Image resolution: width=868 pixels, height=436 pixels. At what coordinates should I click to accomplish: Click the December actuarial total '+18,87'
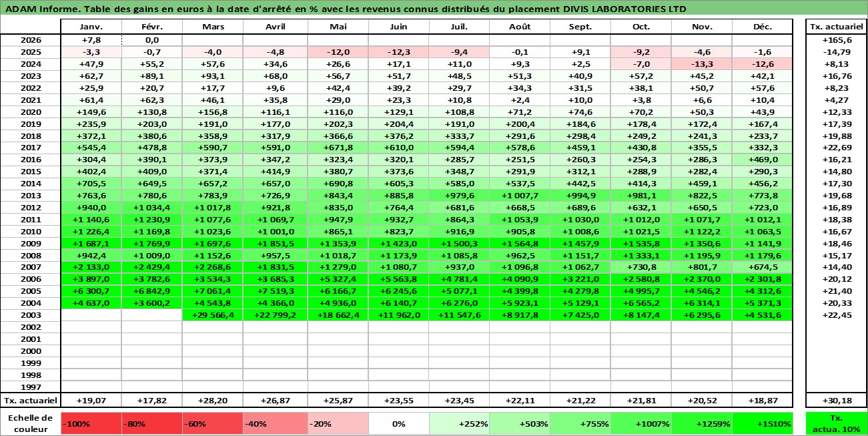point(763,401)
